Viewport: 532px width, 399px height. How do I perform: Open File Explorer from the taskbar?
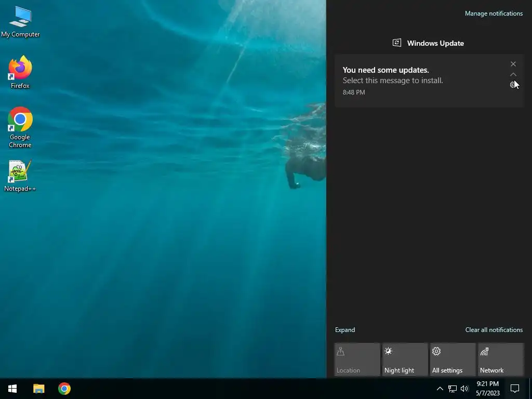point(38,389)
